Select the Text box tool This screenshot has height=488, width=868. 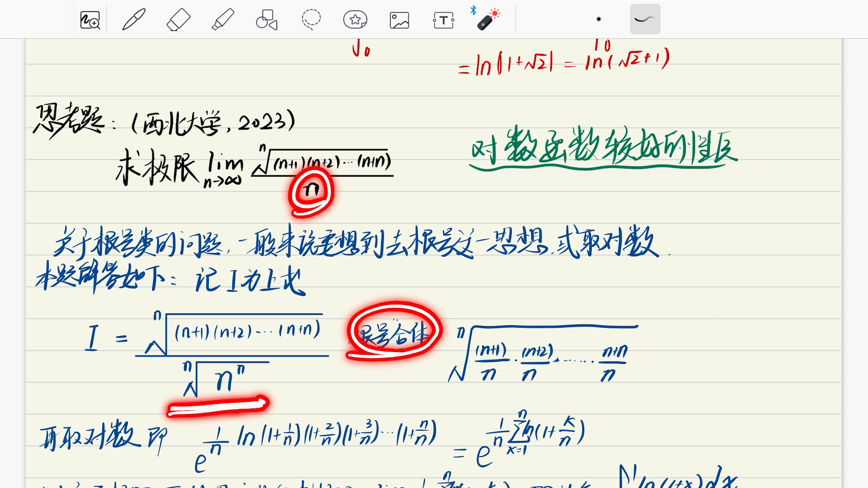click(x=443, y=20)
